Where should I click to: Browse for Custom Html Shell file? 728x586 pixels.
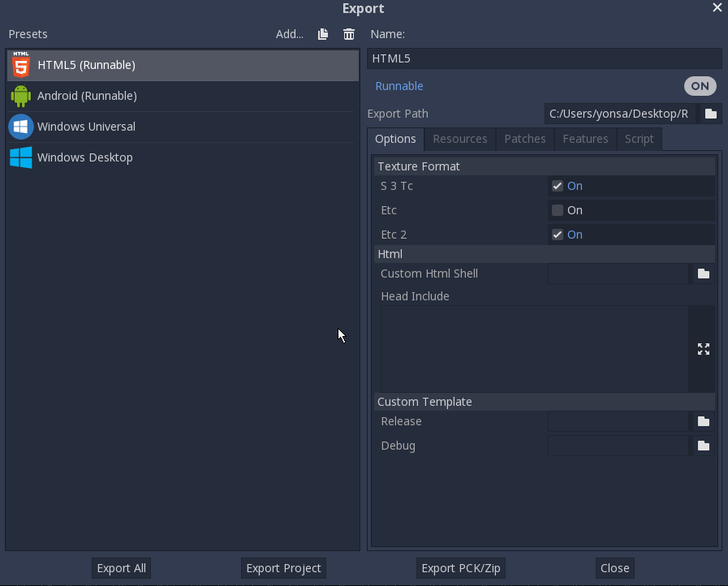click(x=703, y=274)
